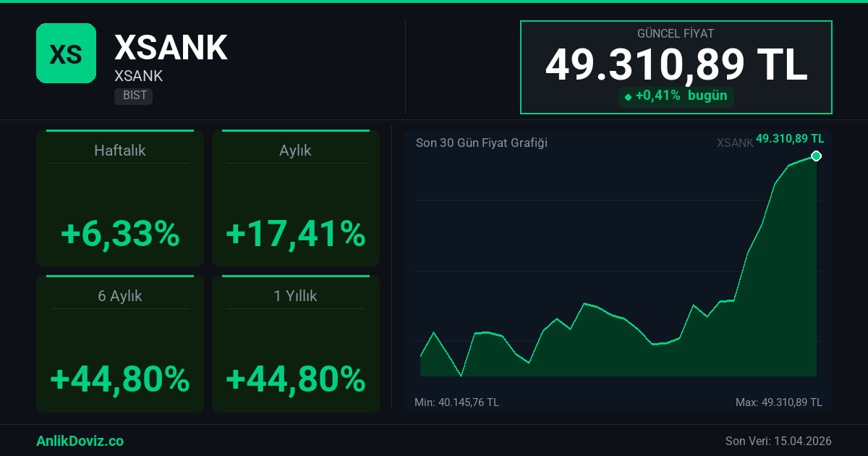Click the small diamond icon beside +0,41%
Viewport: 868px width, 456px height.
[x=628, y=97]
